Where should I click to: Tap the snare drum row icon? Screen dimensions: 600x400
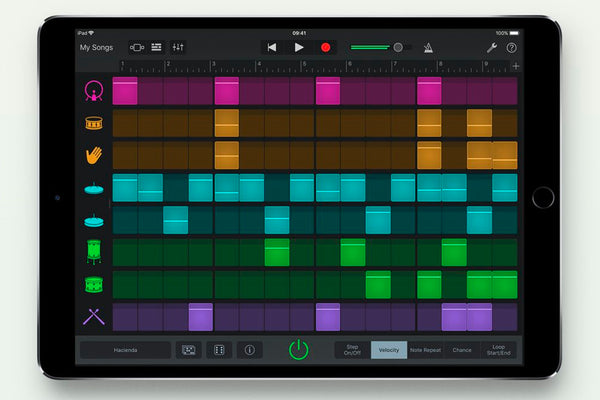[x=93, y=123]
